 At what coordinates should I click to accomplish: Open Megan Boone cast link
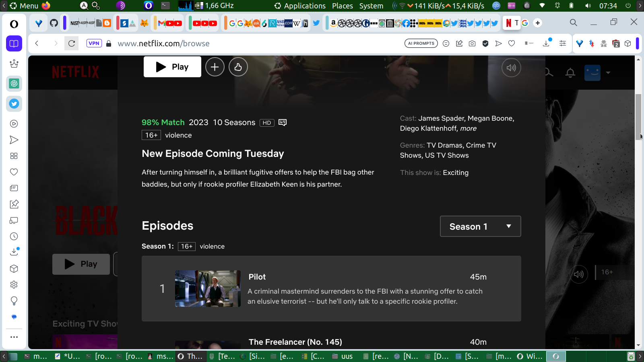(490, 118)
